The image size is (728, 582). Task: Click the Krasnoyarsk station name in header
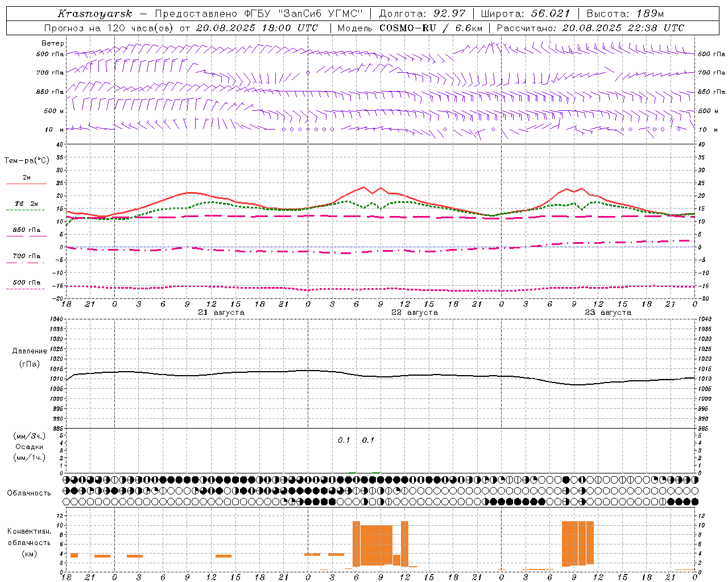[x=95, y=14]
